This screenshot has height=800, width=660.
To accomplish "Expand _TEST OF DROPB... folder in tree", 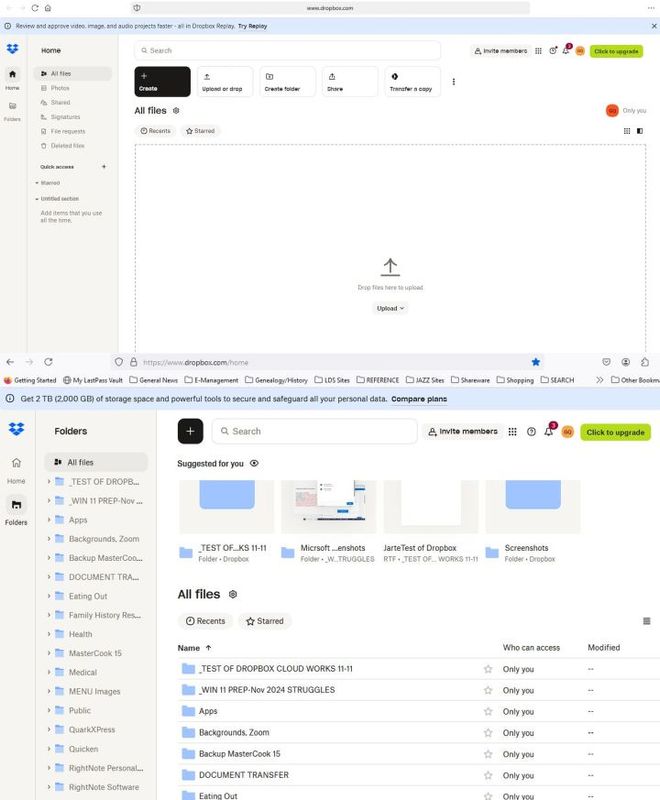I will pos(49,481).
